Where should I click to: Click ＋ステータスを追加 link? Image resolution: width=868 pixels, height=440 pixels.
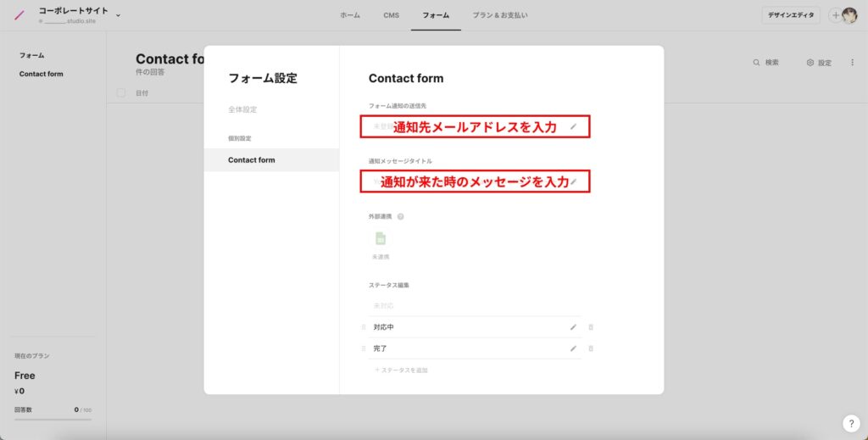[x=401, y=370]
